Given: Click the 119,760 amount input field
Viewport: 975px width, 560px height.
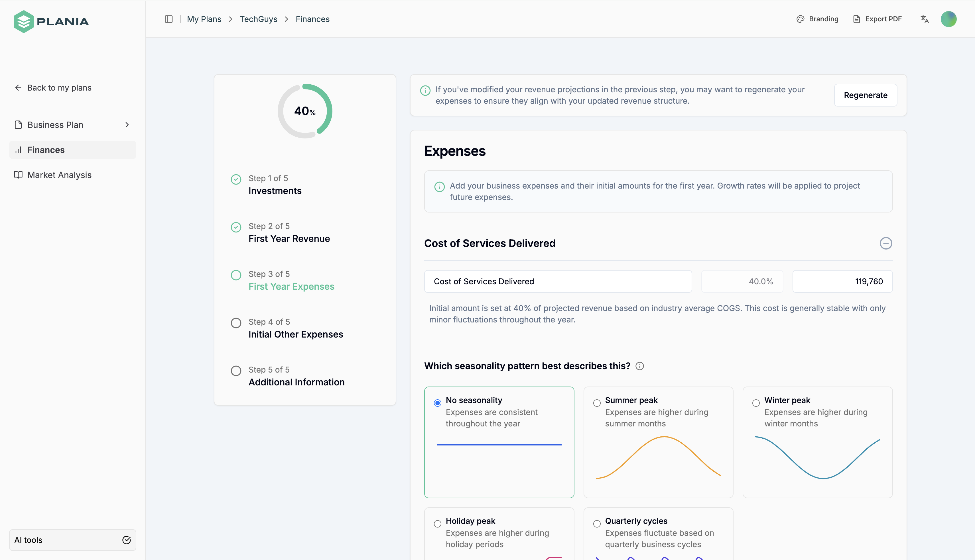Looking at the screenshot, I should 842,281.
